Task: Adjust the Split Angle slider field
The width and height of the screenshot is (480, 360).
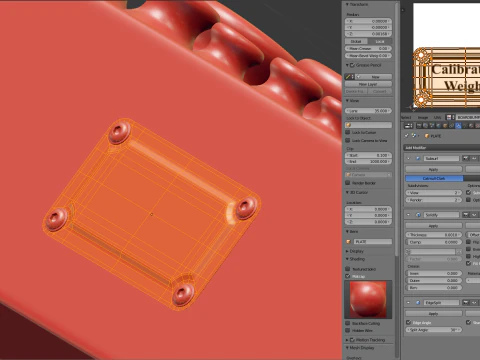Action: pyautogui.click(x=434, y=330)
